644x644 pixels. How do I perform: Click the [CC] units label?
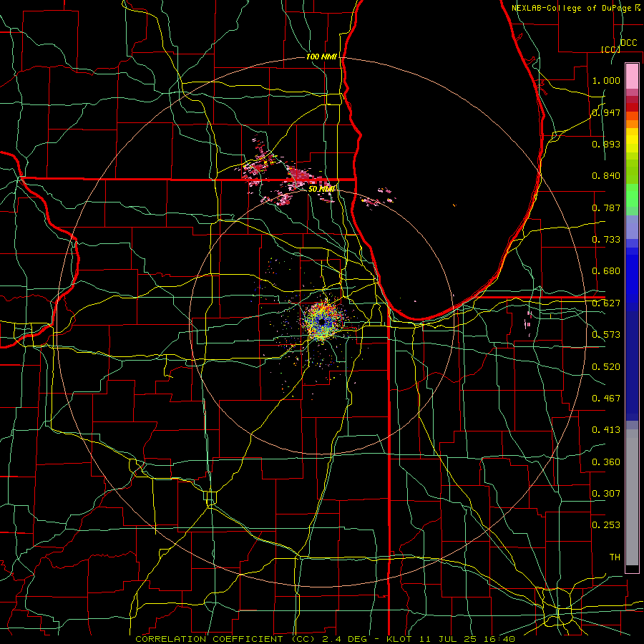[610, 49]
